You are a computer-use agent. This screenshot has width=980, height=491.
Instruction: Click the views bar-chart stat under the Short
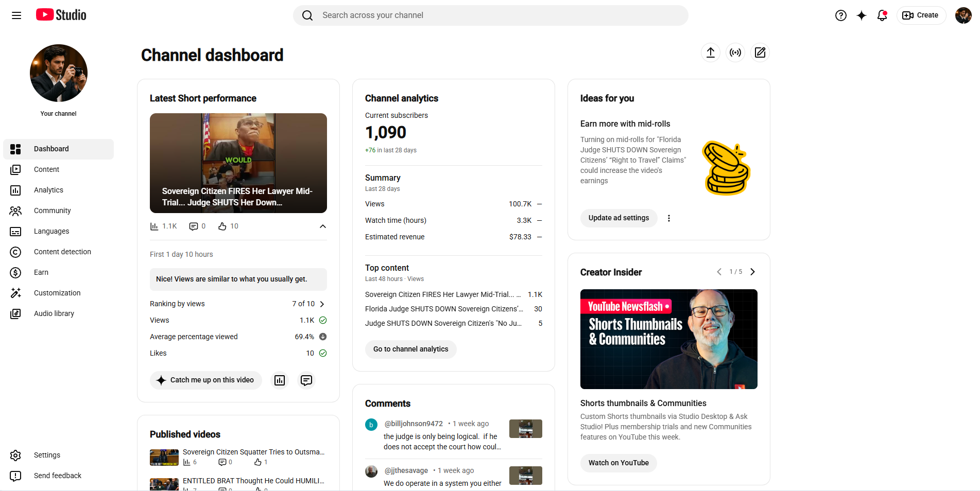(x=163, y=226)
